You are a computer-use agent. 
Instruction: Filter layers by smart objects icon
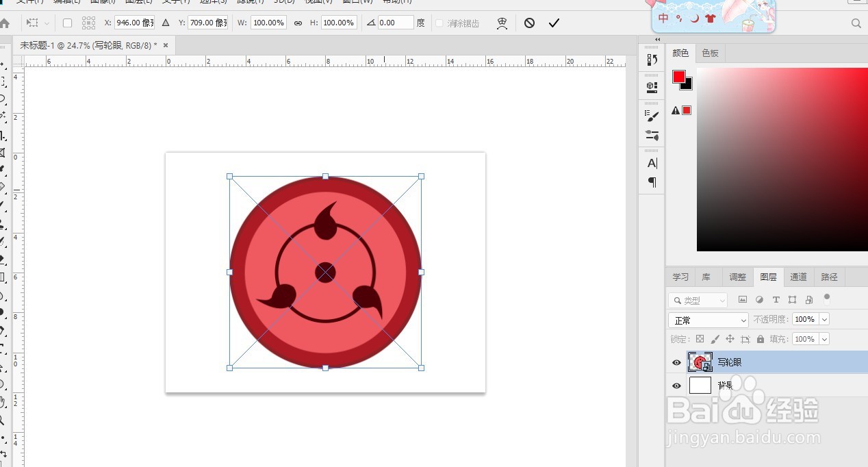point(809,300)
